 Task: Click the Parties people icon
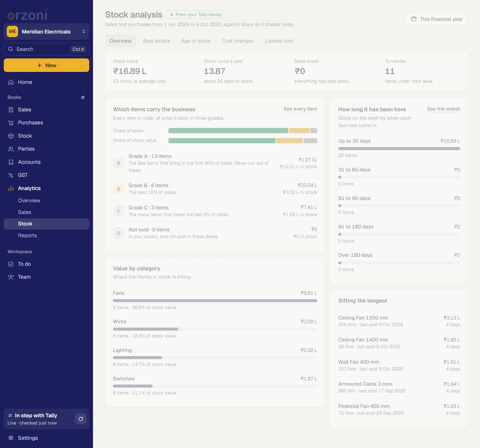point(11,149)
